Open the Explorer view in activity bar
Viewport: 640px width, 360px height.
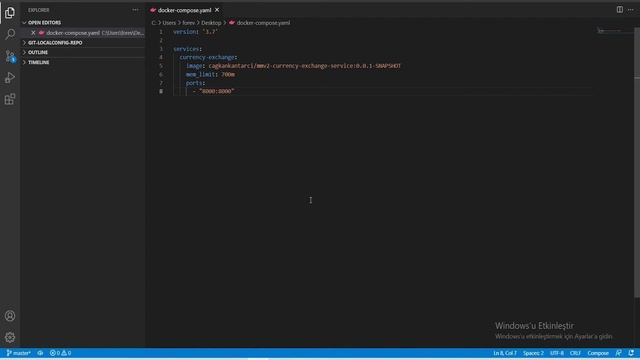(10, 13)
